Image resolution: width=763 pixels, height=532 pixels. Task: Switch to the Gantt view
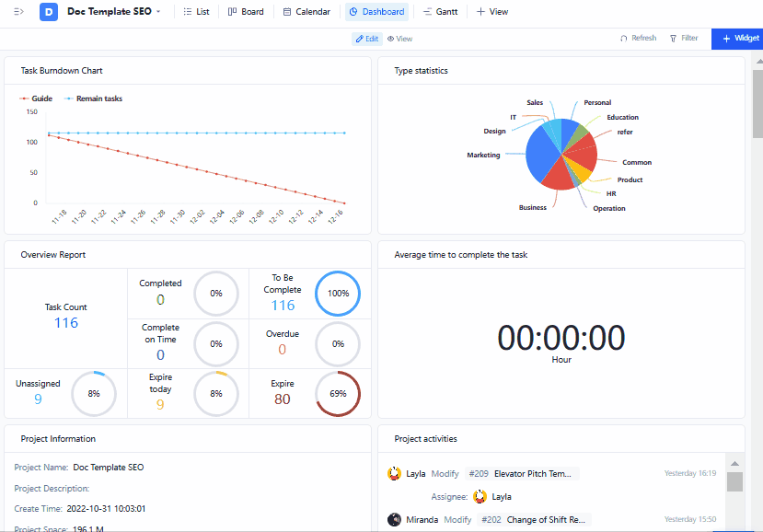[440, 12]
